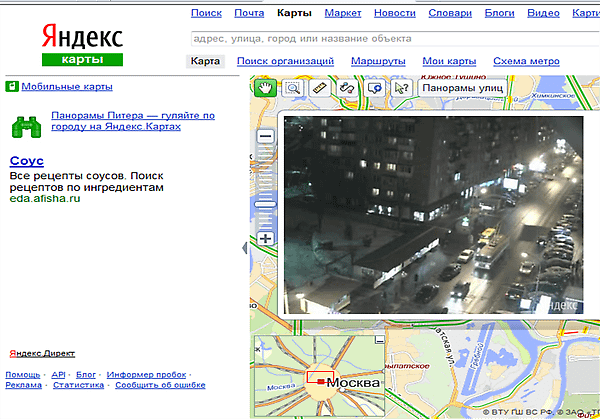Image resolution: width=600 pixels, height=419 pixels.
Task: Open Статистика footer link
Action: pos(78,385)
